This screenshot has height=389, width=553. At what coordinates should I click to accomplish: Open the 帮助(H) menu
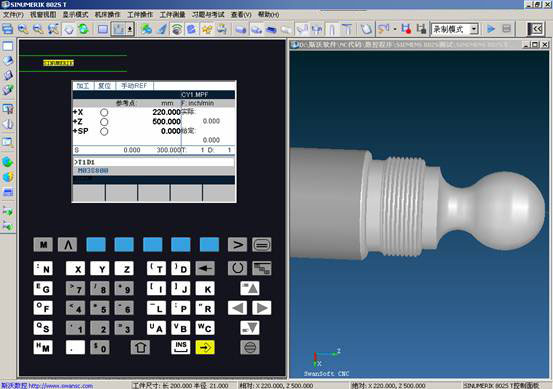(269, 14)
